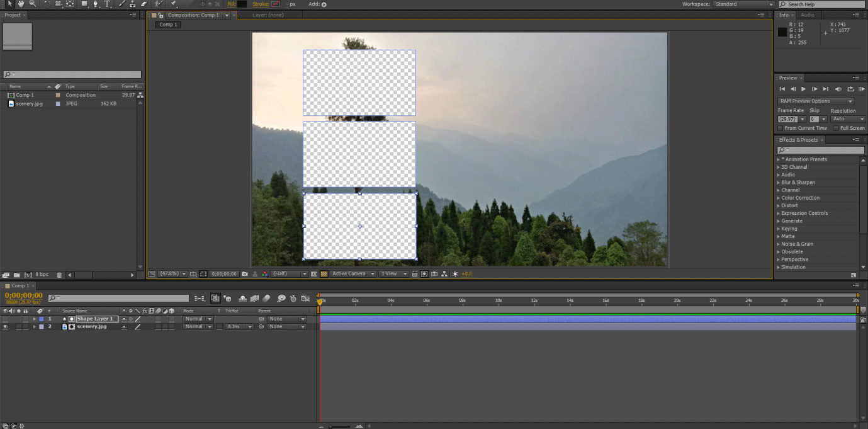
Task: Create a new composition from Project panel
Action: click(x=28, y=275)
